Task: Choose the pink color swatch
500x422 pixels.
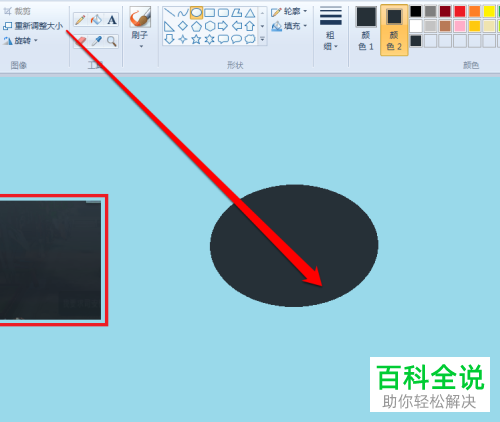Action: [460, 26]
